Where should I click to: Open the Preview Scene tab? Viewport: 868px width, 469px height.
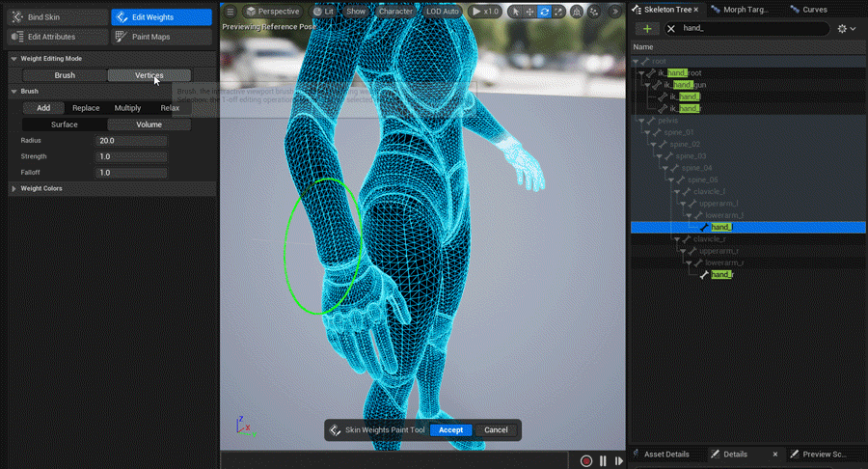tap(825, 455)
